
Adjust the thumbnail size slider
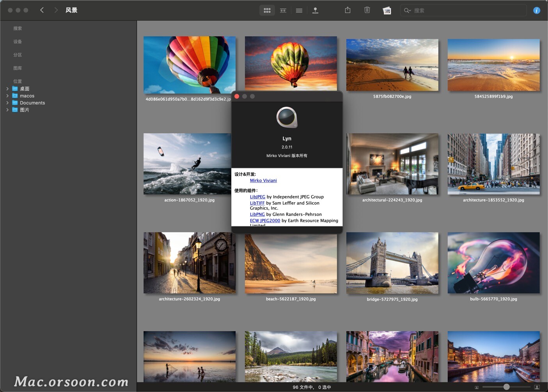click(x=506, y=387)
